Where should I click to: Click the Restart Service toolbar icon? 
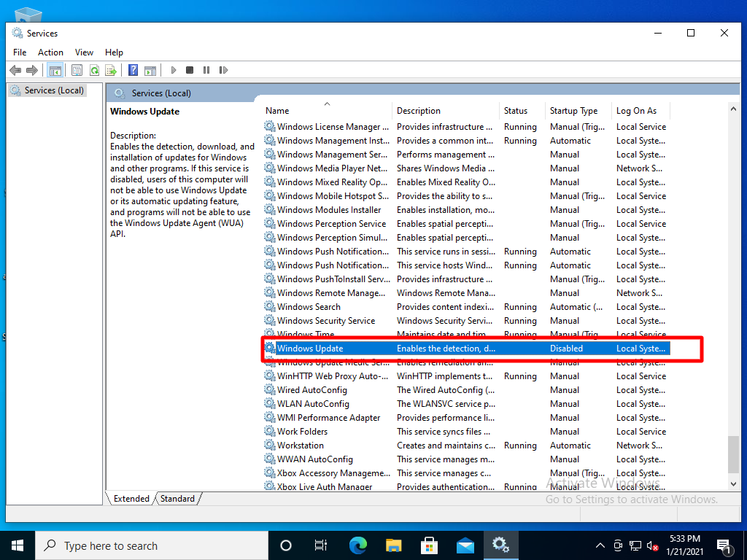click(x=223, y=70)
